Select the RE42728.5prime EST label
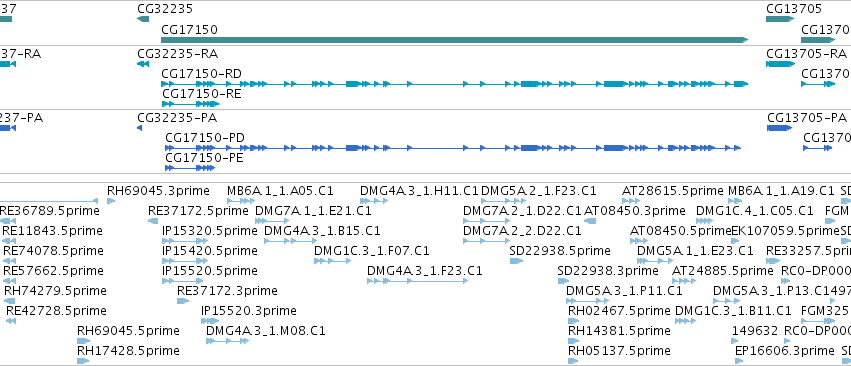This screenshot has height=366, width=851. pyautogui.click(x=56, y=311)
